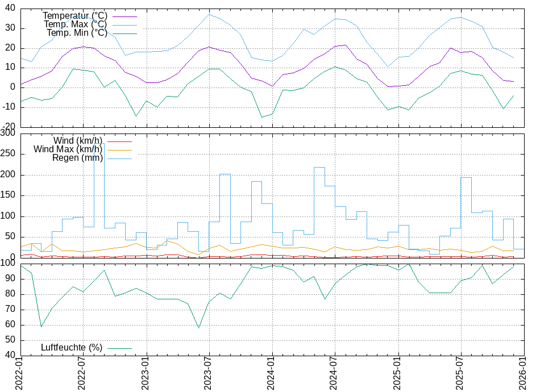Click the -20 tick on temperature axis
The width and height of the screenshot is (540, 392).
8,126
